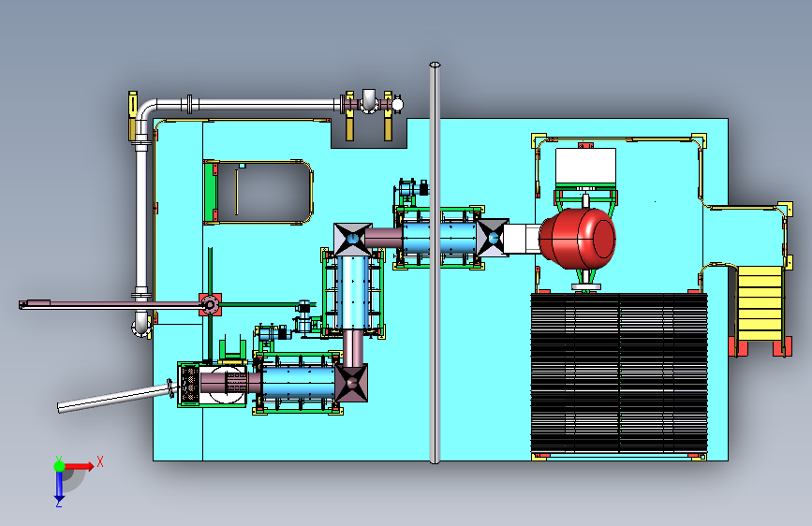Viewport: 812px width, 526px height.
Task: Click the green Y axis dot of triad
Action: pos(59,466)
